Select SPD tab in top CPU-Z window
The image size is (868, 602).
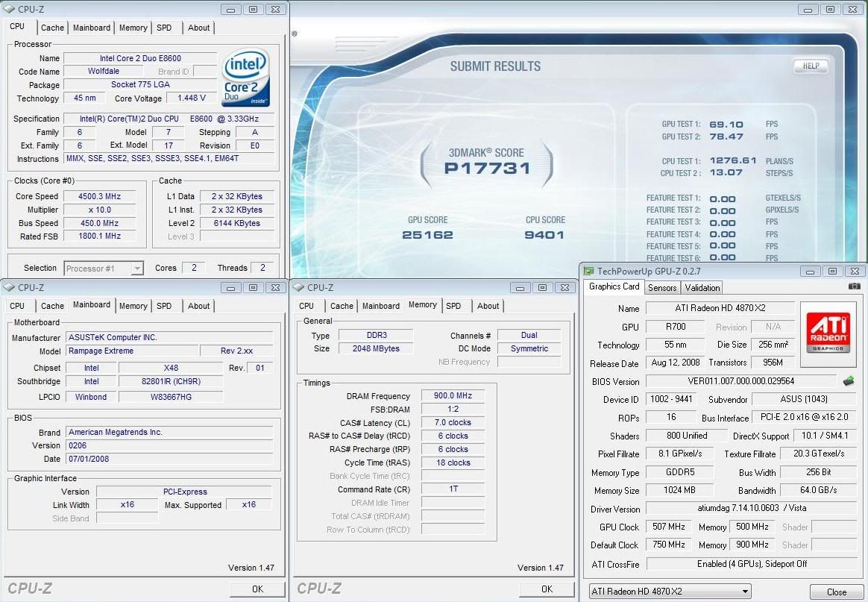[164, 28]
